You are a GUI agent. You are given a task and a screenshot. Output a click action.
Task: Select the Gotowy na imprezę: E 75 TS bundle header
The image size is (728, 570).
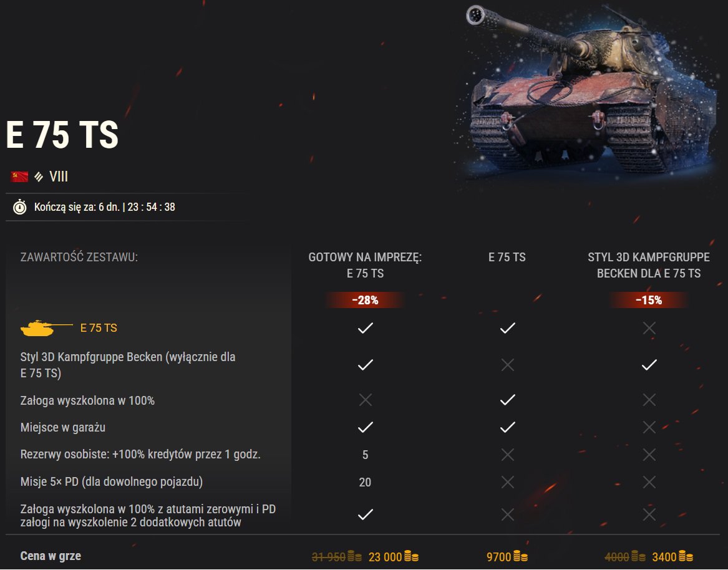(366, 265)
